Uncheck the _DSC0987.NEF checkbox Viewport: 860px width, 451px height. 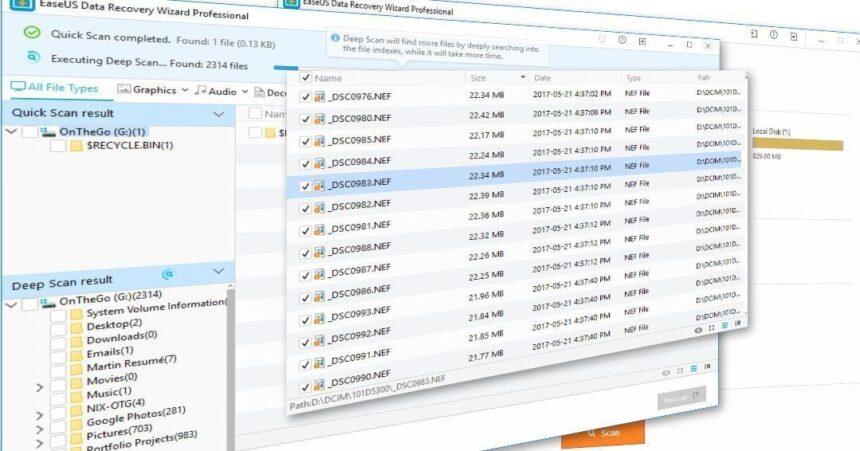coord(305,275)
